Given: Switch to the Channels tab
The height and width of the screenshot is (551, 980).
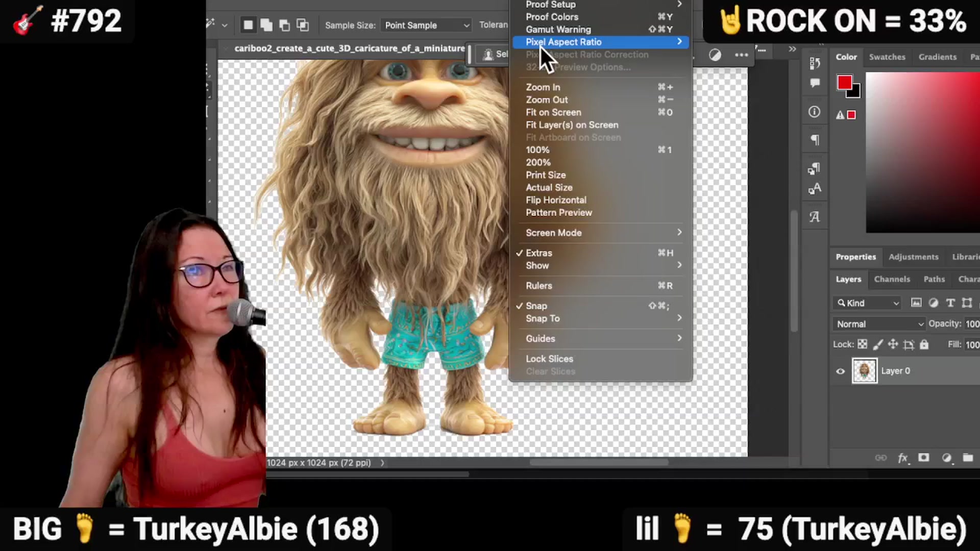Looking at the screenshot, I should click(x=892, y=279).
